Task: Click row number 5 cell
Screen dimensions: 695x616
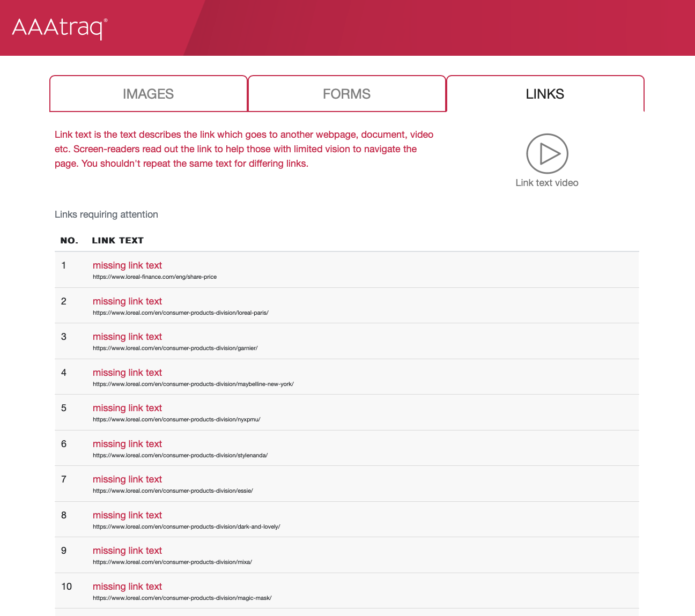Action: click(x=64, y=408)
